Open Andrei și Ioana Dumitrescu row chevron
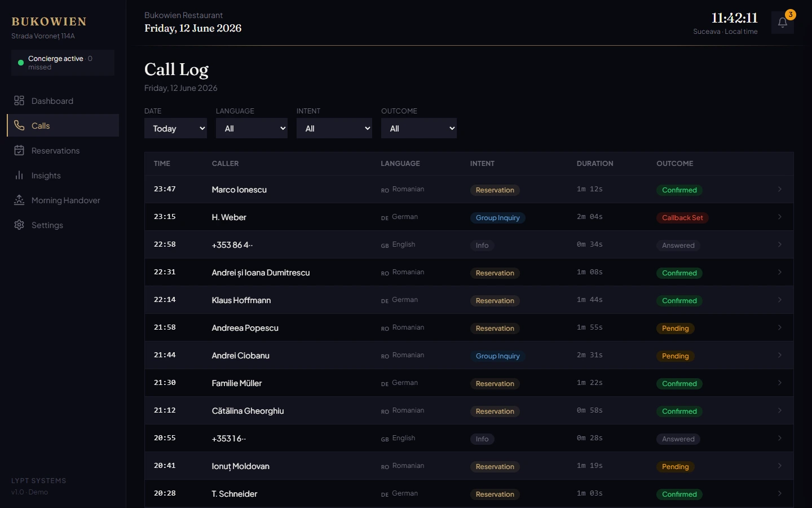Image resolution: width=812 pixels, height=508 pixels. (780, 272)
